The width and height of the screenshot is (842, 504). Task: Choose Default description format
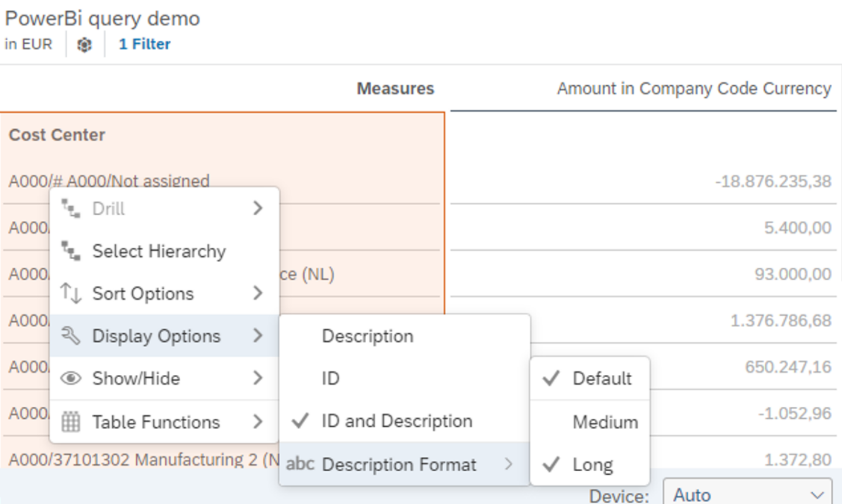point(589,378)
